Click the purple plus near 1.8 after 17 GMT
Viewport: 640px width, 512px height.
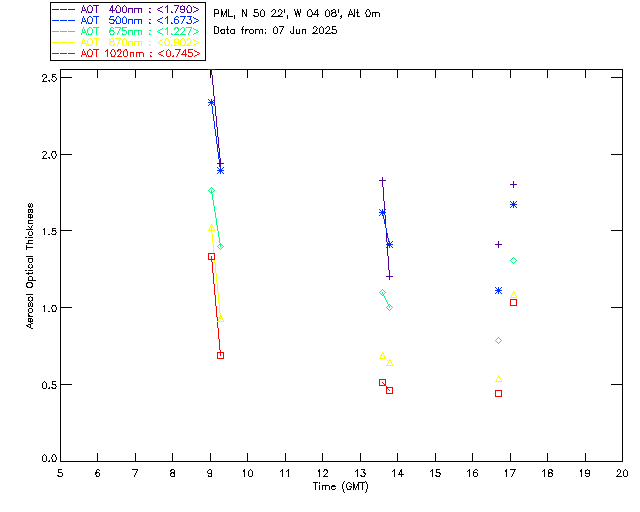click(513, 185)
